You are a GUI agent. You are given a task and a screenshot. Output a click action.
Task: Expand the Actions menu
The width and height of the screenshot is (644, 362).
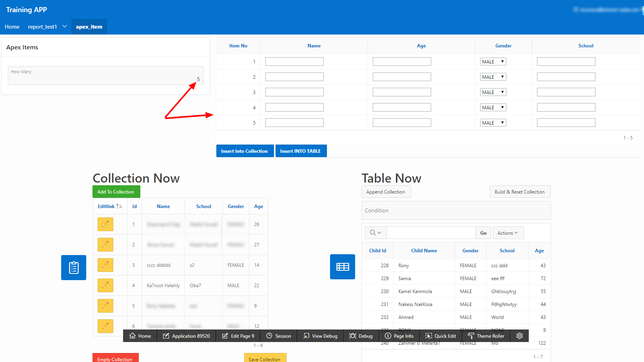[x=508, y=233]
